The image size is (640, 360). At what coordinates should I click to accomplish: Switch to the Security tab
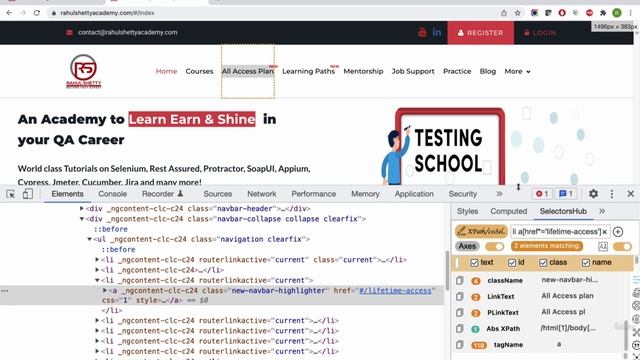tap(462, 194)
